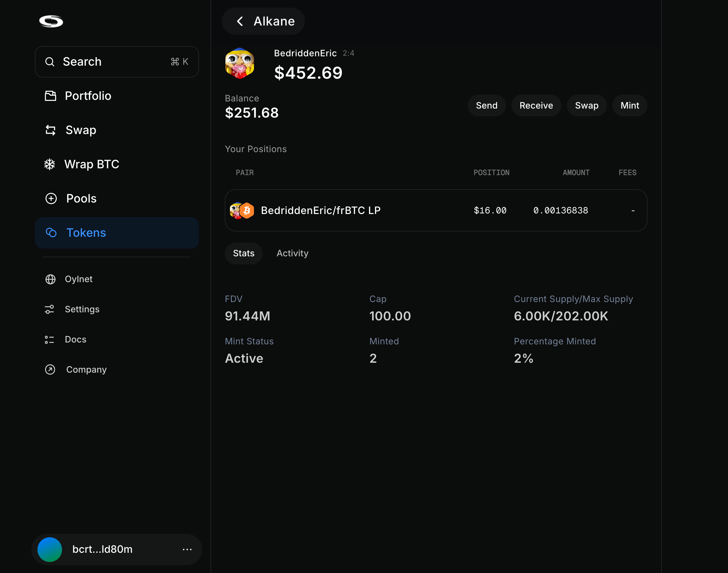728x573 pixels.
Task: Click the FEES column header
Action: 628,172
